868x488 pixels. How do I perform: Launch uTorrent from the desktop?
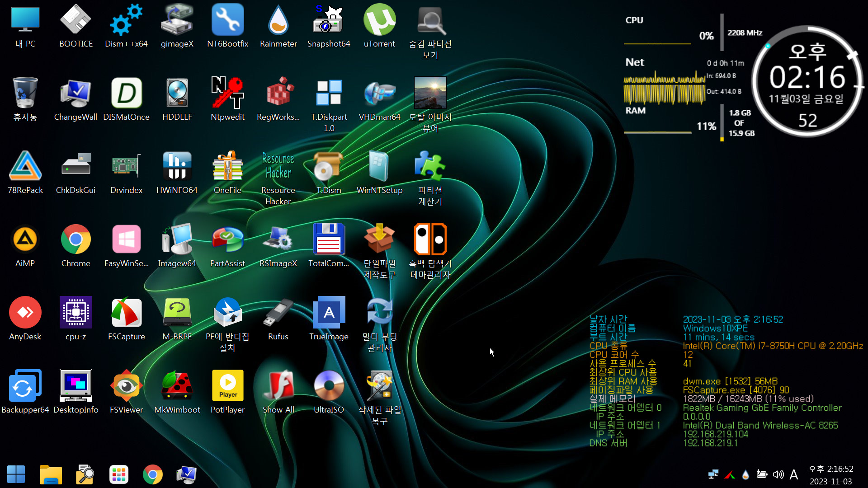[380, 26]
